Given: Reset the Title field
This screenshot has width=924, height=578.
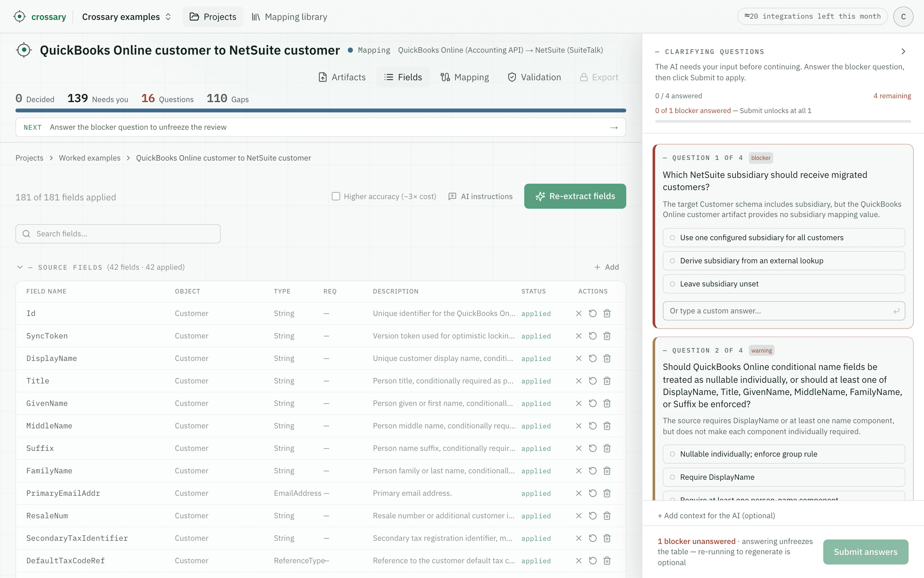Looking at the screenshot, I should (593, 381).
